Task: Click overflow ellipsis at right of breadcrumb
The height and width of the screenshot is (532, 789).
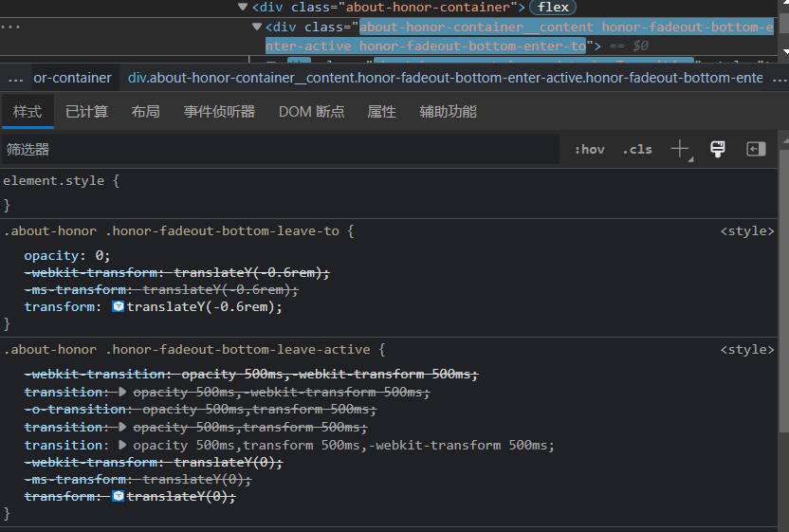Action: pos(779,78)
